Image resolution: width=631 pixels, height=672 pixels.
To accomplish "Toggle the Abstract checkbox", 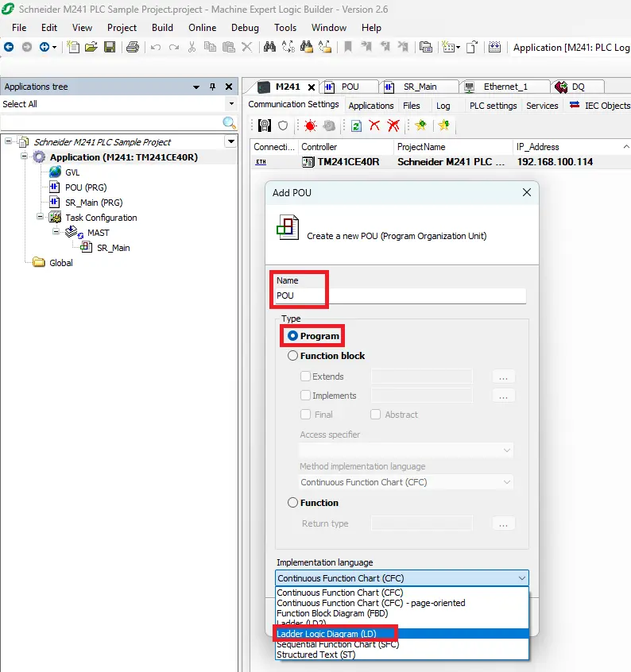I will [376, 414].
